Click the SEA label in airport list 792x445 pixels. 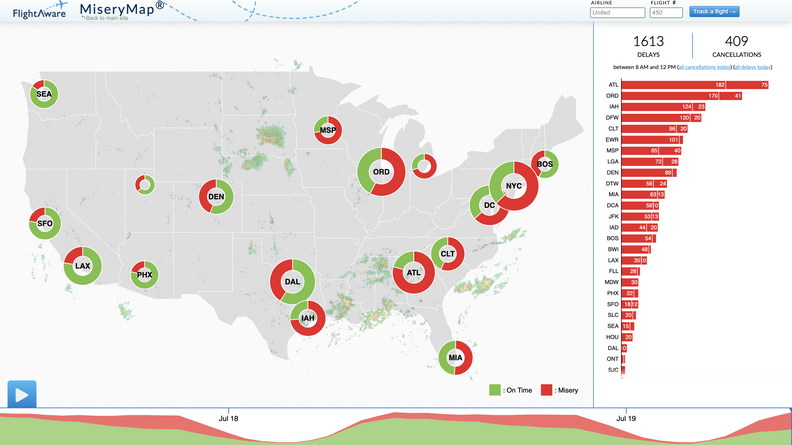coord(613,326)
